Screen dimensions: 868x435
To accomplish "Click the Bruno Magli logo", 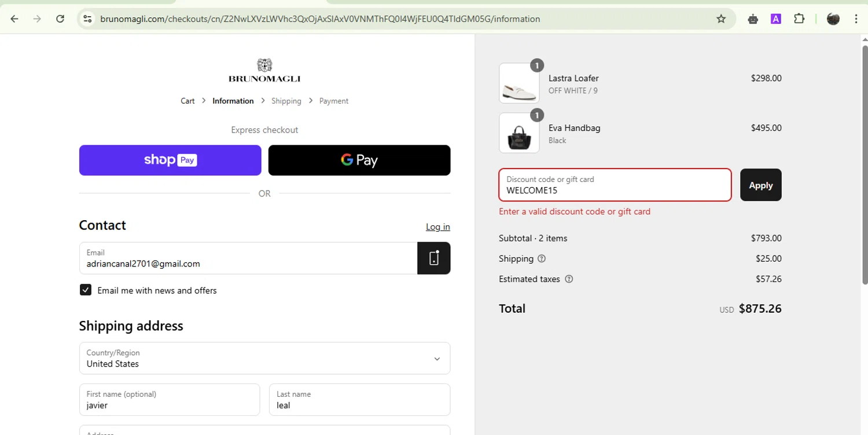I will (x=264, y=71).
